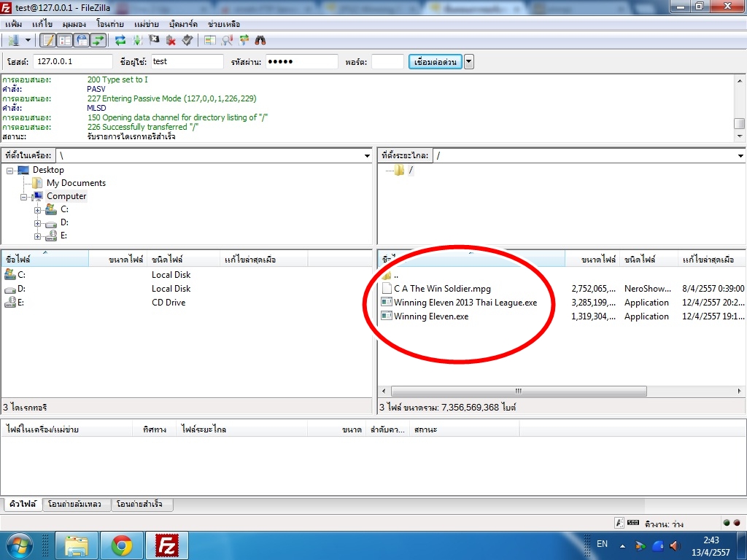Open the แม่ข่าย menu
The height and width of the screenshot is (560, 747).
(x=146, y=24)
